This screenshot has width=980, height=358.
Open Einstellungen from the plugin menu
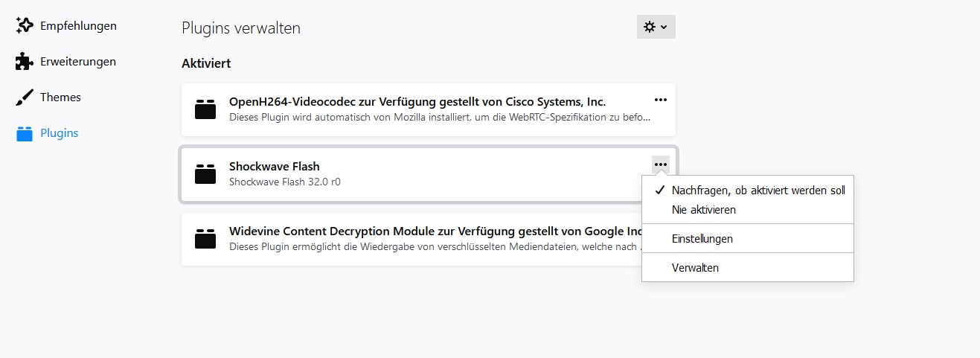coord(702,239)
